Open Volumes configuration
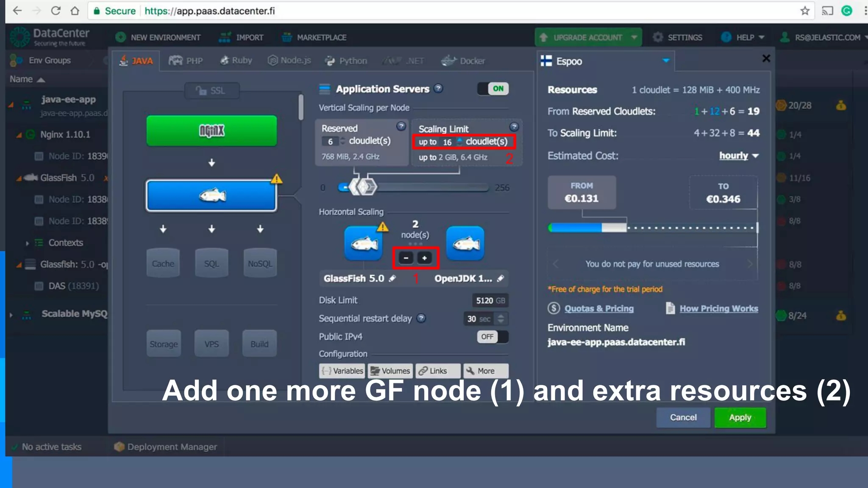This screenshot has width=868, height=488. pyautogui.click(x=390, y=371)
